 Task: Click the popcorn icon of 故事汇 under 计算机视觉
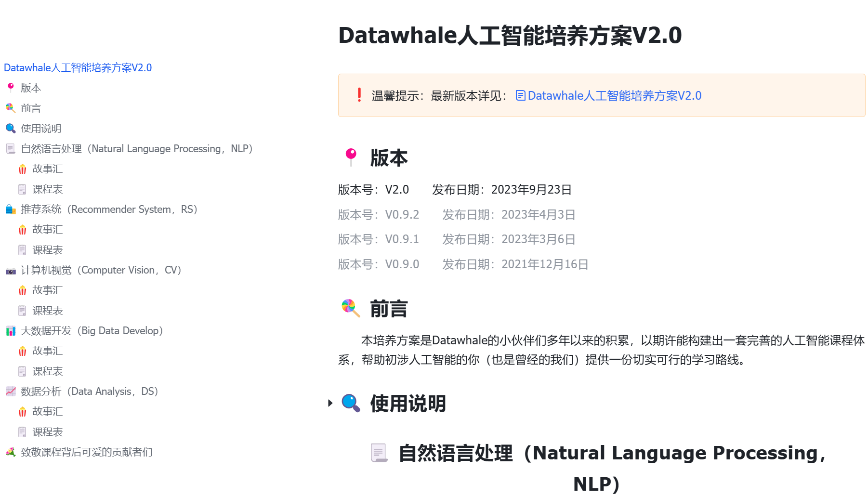click(22, 290)
